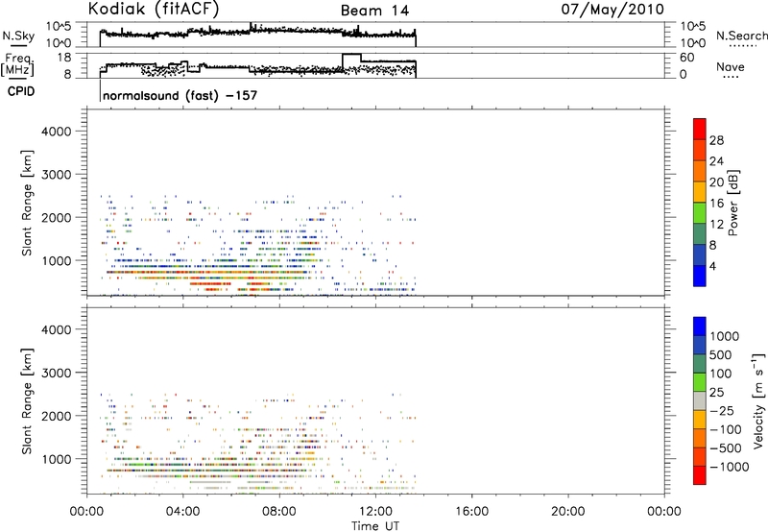Image resolution: width=768 pixels, height=532 pixels.
Task: Click the '16:00' time axis tick label
Action: (x=471, y=512)
